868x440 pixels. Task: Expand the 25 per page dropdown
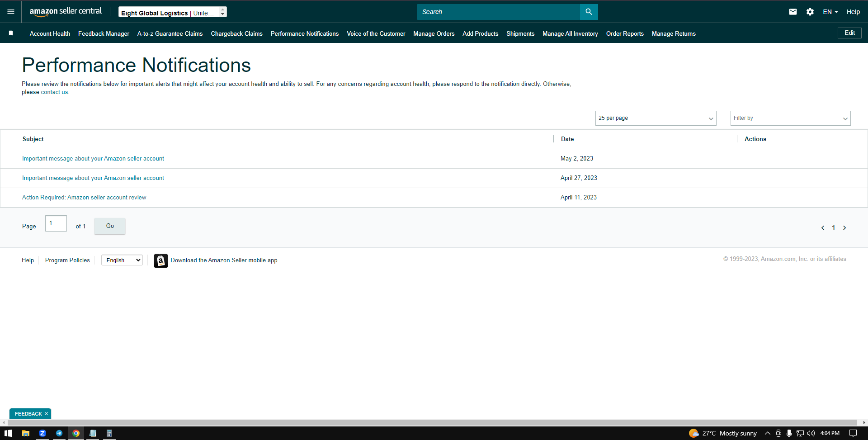coord(656,118)
